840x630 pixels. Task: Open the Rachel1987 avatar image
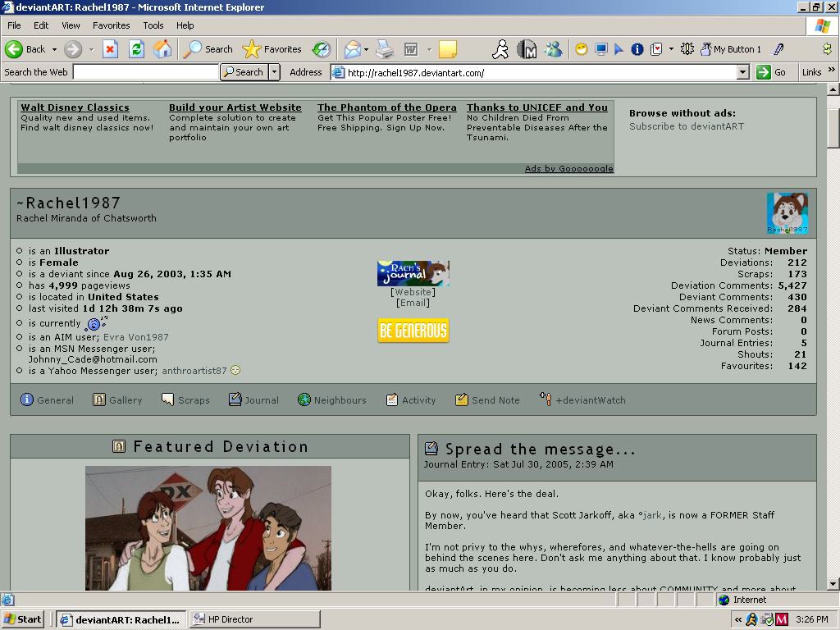point(787,212)
